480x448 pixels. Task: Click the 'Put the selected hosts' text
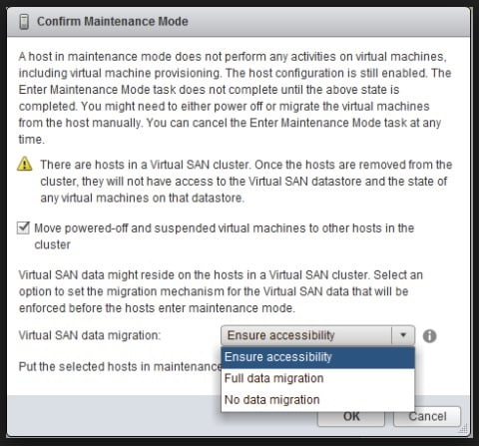(x=120, y=366)
